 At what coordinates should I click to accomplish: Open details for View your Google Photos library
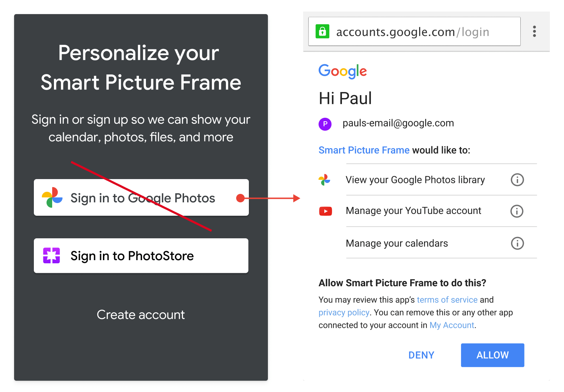click(x=517, y=180)
